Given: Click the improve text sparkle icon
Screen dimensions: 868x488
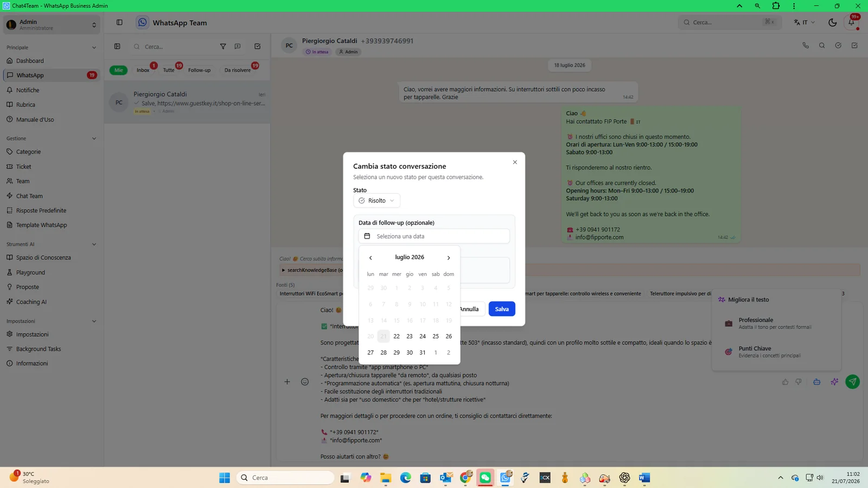Looking at the screenshot, I should [834, 382].
